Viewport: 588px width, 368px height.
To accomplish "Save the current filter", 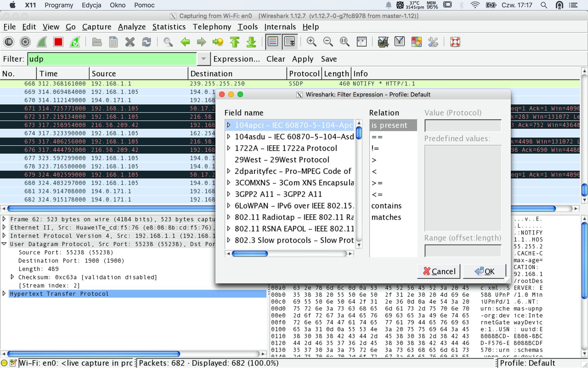I will click(329, 59).
